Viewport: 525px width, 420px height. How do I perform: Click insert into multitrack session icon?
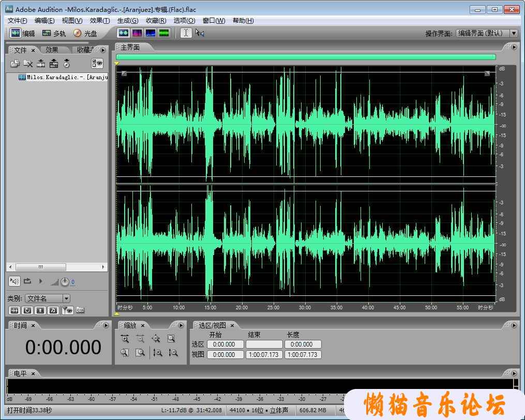54,63
